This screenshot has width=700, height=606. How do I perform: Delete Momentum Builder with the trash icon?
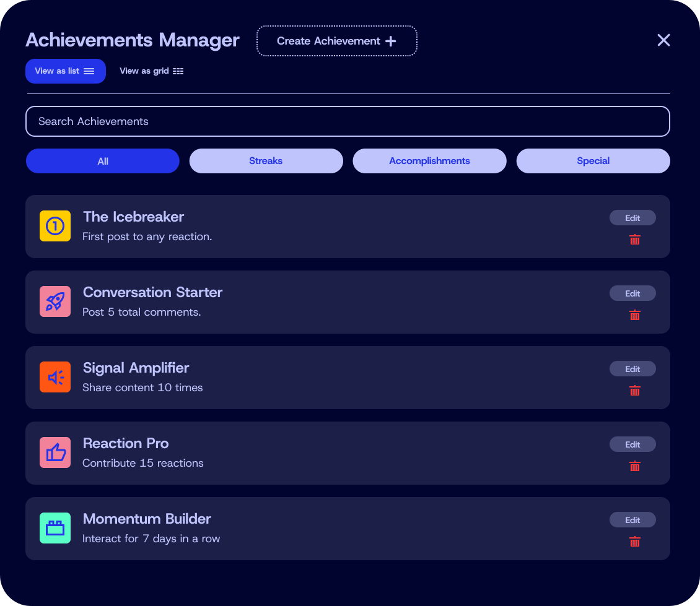634,542
